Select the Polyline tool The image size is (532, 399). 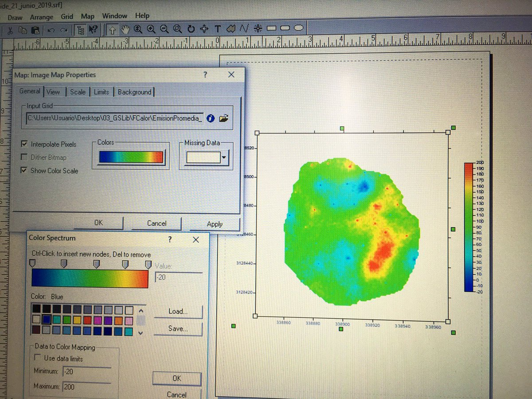(x=244, y=29)
